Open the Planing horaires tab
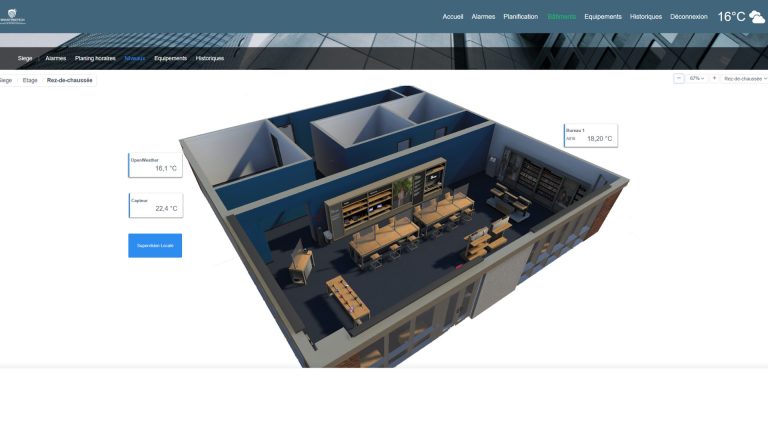 (95, 58)
